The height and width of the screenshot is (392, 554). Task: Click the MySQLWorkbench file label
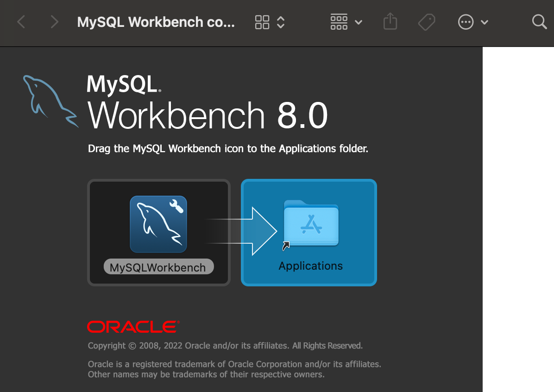[158, 267]
